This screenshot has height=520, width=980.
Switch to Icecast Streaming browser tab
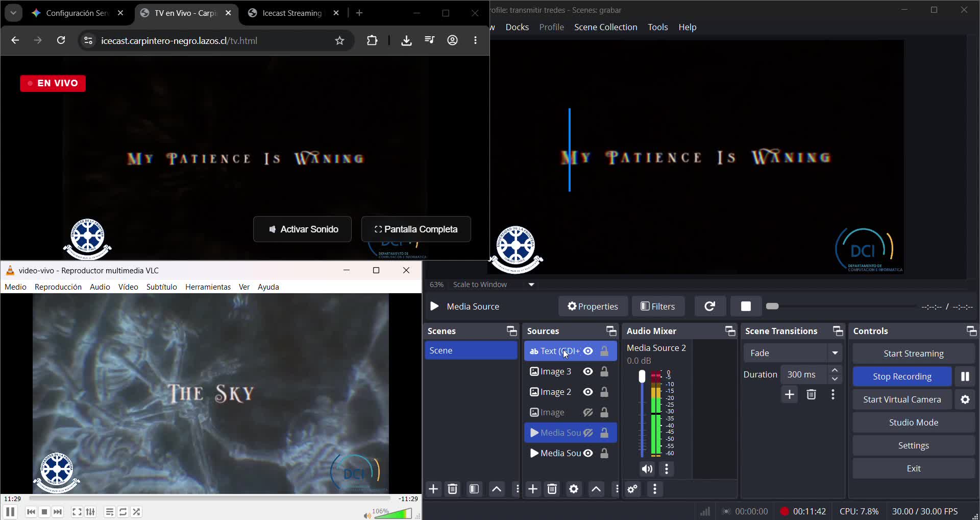pyautogui.click(x=292, y=13)
